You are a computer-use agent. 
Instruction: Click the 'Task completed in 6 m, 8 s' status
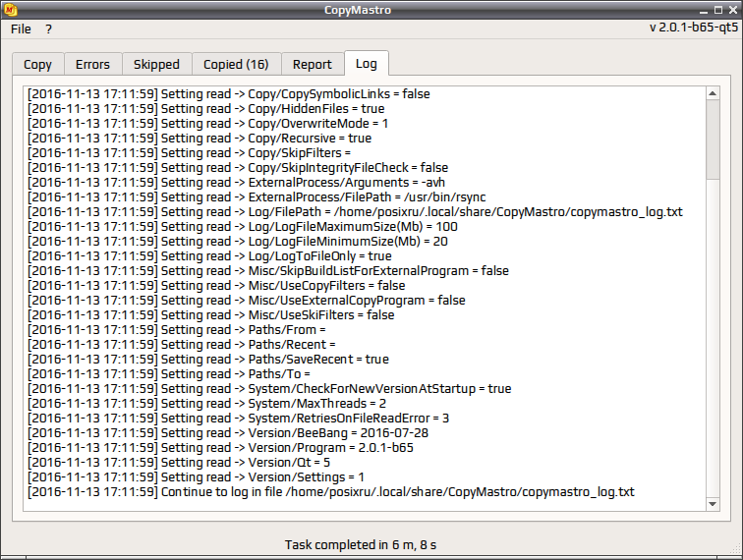[x=361, y=545]
